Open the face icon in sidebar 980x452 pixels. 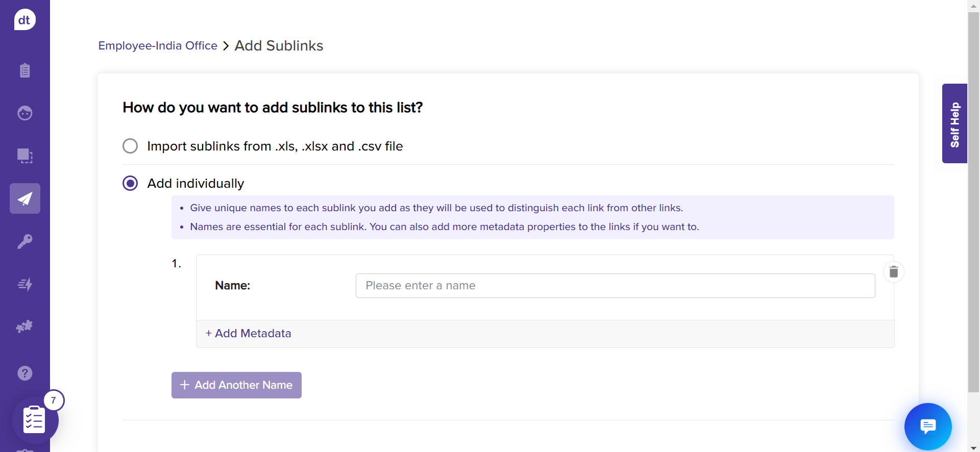click(24, 113)
